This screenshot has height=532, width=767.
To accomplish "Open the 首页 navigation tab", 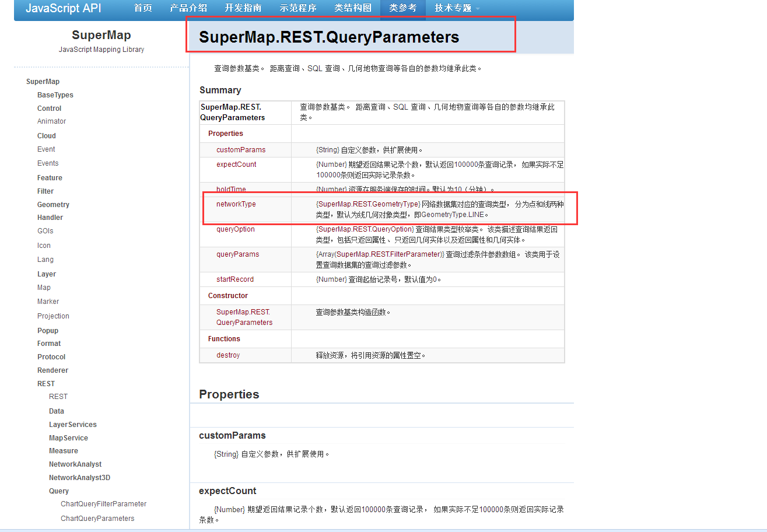I will [143, 8].
